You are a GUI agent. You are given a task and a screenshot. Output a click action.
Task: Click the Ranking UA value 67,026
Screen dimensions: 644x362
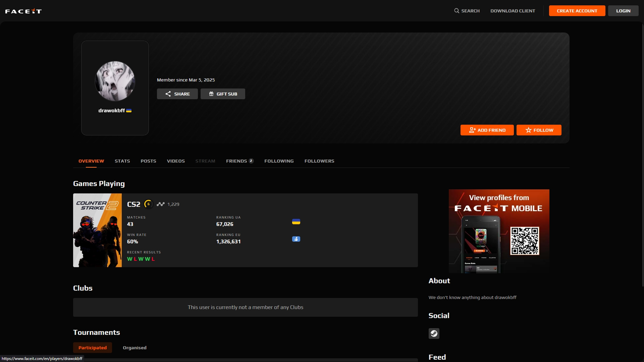225,224
